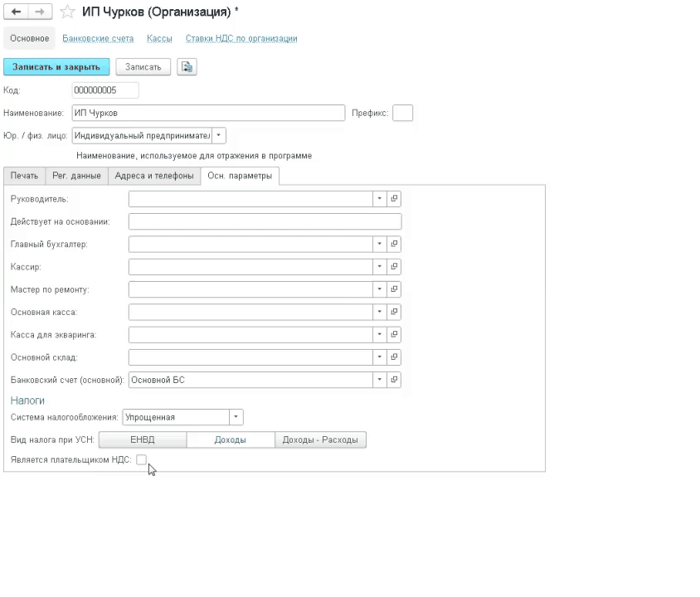Open the Основная касса record with open icon
Viewport: 700px width, 597px height.
pos(395,312)
